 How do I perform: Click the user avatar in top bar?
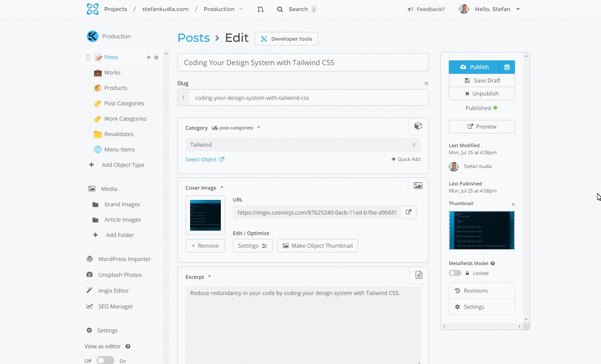464,9
